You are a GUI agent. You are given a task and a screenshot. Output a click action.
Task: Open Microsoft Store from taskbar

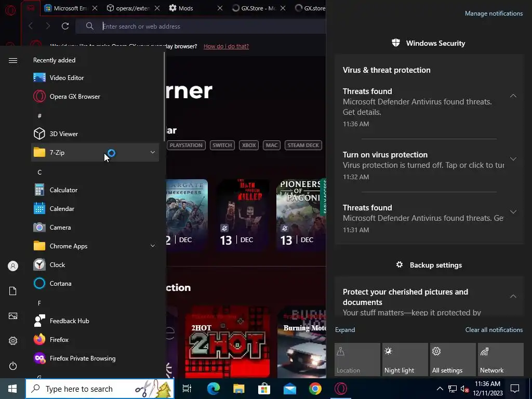coord(264,389)
